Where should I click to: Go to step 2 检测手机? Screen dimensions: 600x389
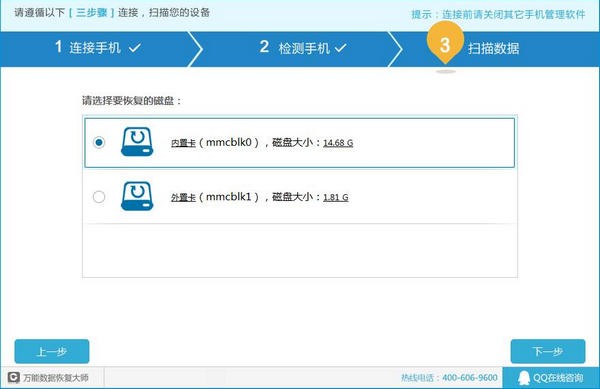pos(303,48)
